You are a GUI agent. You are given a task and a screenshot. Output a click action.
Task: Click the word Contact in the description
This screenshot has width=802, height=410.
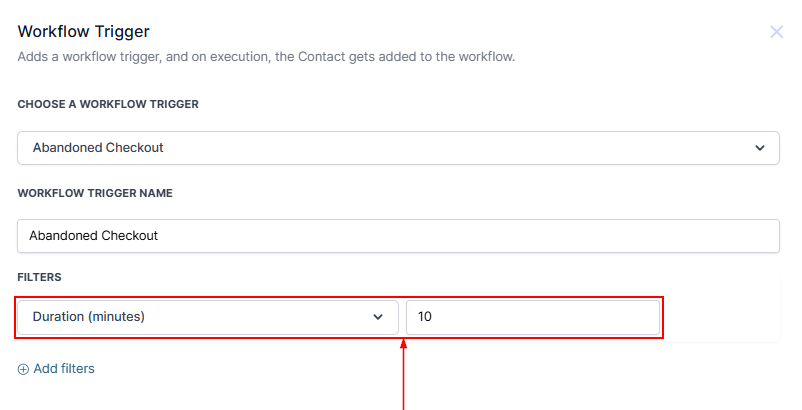coord(322,57)
